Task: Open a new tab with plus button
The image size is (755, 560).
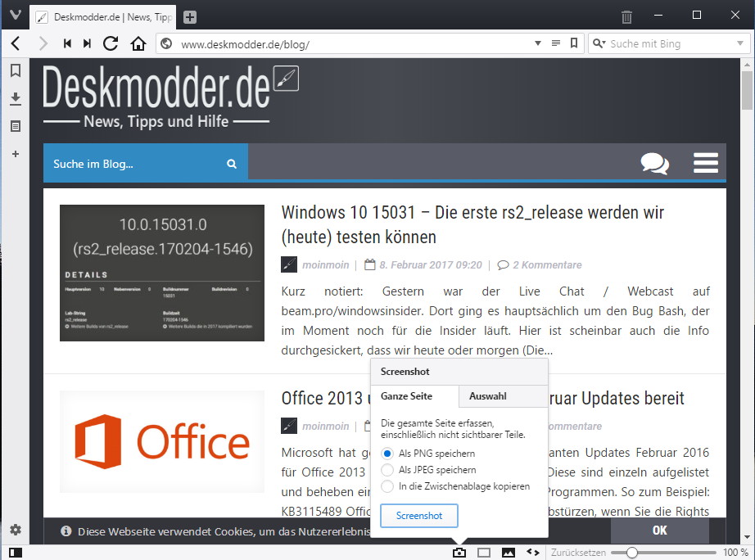Action: tap(190, 17)
